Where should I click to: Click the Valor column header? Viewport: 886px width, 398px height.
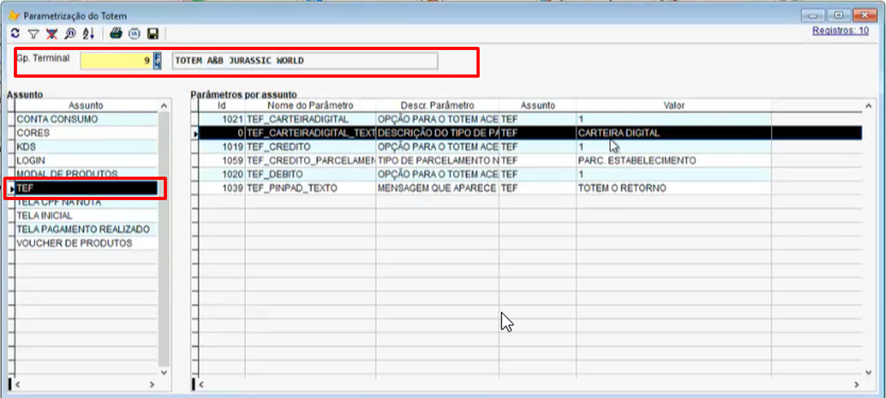pyautogui.click(x=674, y=106)
